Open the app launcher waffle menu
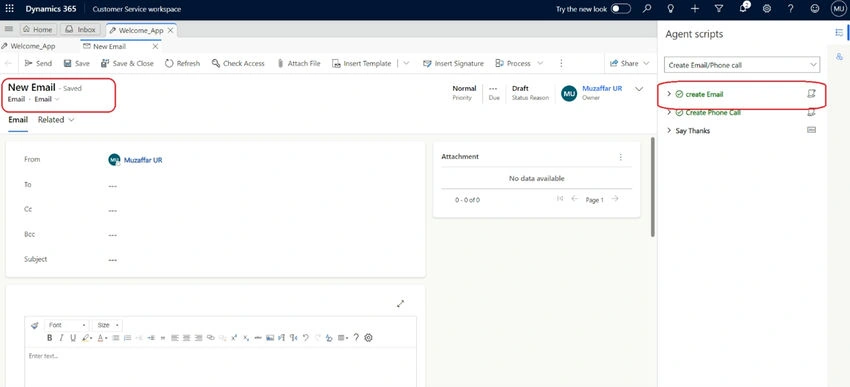The height and width of the screenshot is (387, 850). (9, 9)
